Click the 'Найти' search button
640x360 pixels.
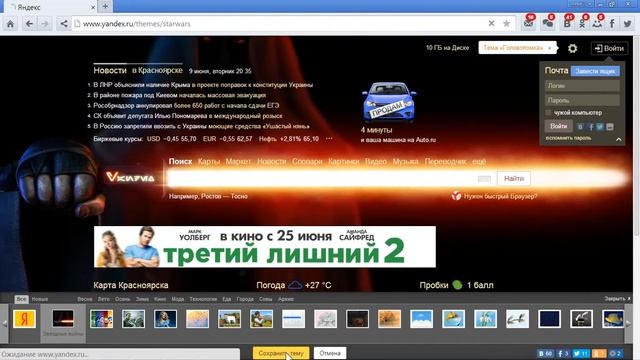513,178
